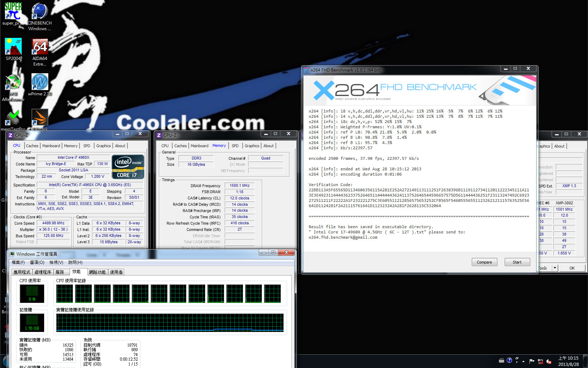Switch to the 處理程序 tab in Task Manager
The image size is (588, 368).
pyautogui.click(x=43, y=272)
